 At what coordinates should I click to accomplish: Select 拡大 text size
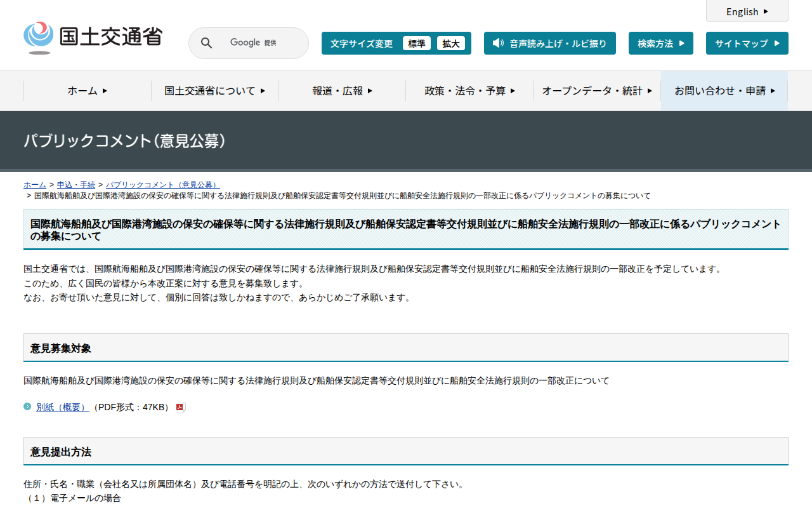tap(451, 43)
